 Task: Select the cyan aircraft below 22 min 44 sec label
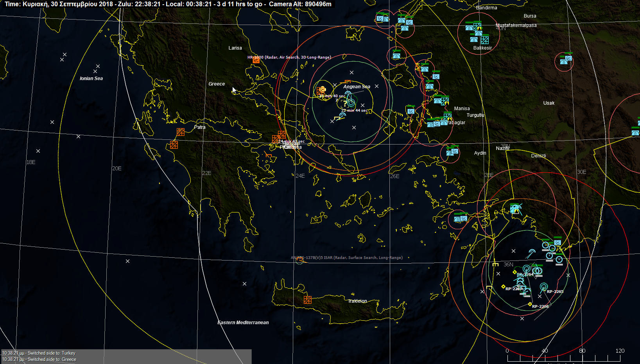(x=342, y=116)
